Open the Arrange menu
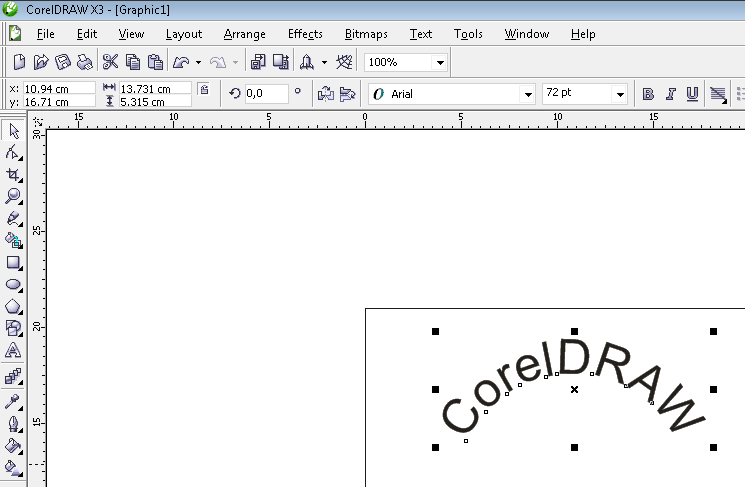Viewport: 745px width, 487px height. 245,34
